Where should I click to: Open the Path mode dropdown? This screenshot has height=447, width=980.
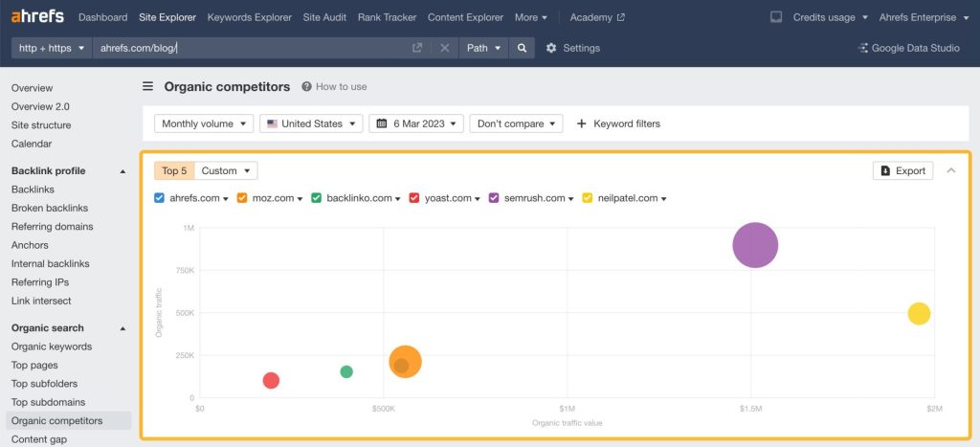click(x=483, y=48)
